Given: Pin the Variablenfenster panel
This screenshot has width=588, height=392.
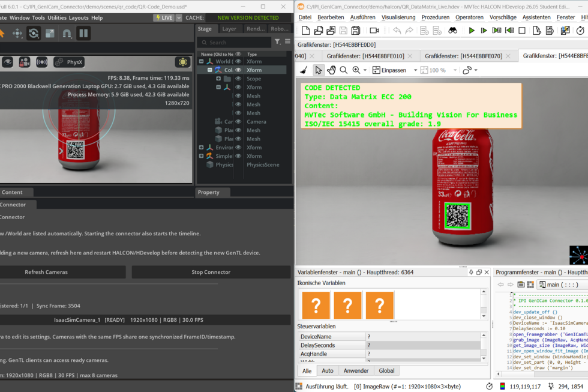Looking at the screenshot, I should [x=471, y=272].
